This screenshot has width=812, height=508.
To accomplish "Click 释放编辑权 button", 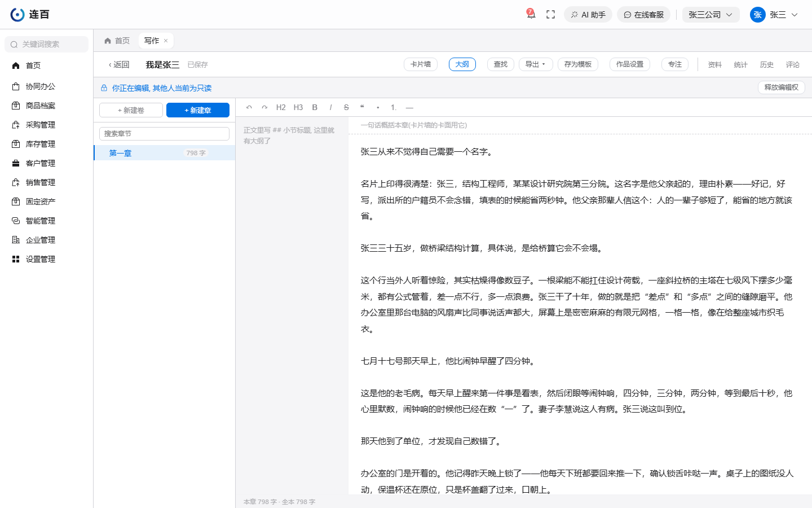I will 782,87.
